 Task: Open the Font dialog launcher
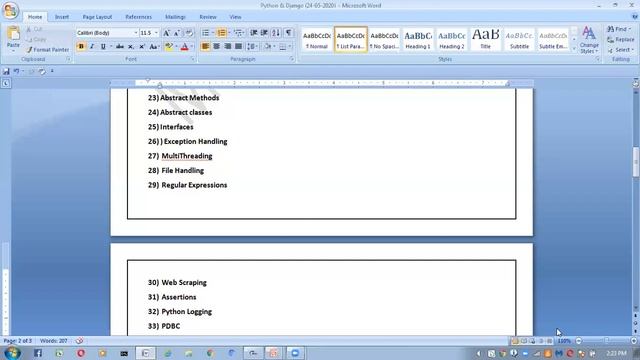pyautogui.click(x=192, y=60)
